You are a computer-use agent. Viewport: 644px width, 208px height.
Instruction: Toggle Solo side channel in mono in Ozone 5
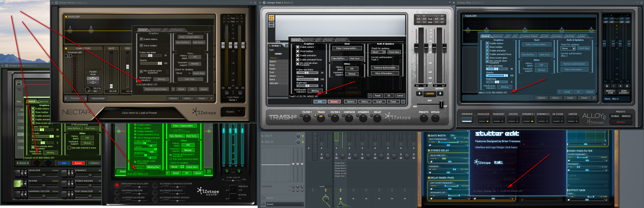click(69, 148)
